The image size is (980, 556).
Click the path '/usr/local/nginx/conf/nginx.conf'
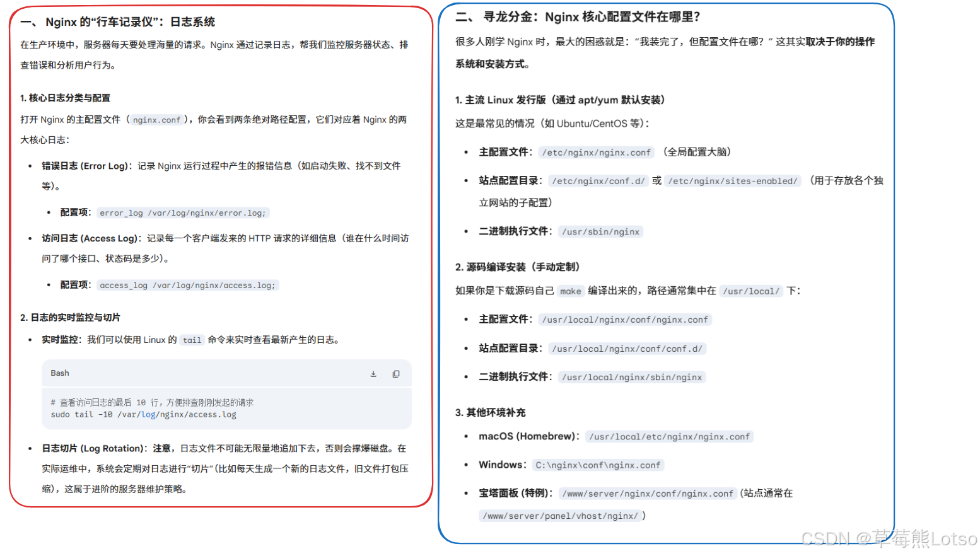pos(625,320)
